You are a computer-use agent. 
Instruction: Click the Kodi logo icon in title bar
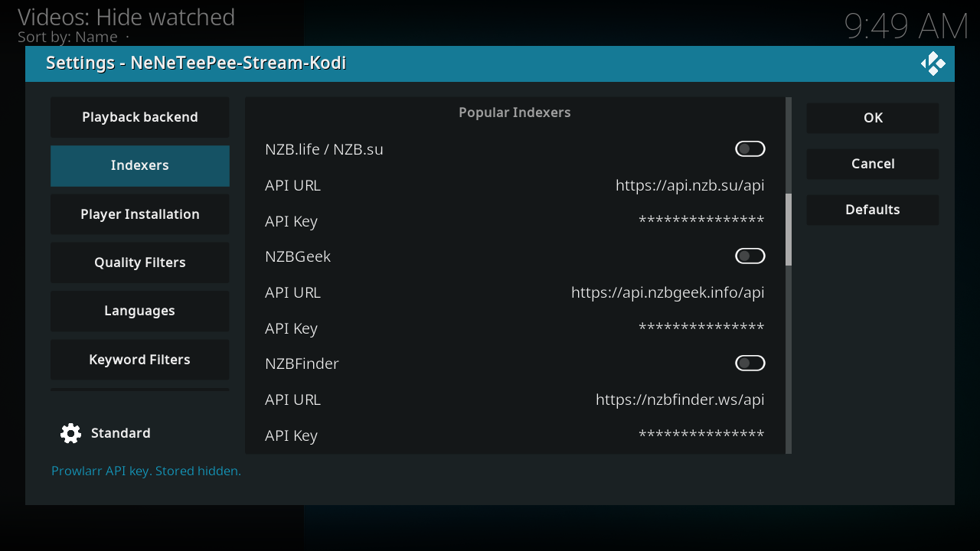tap(933, 64)
